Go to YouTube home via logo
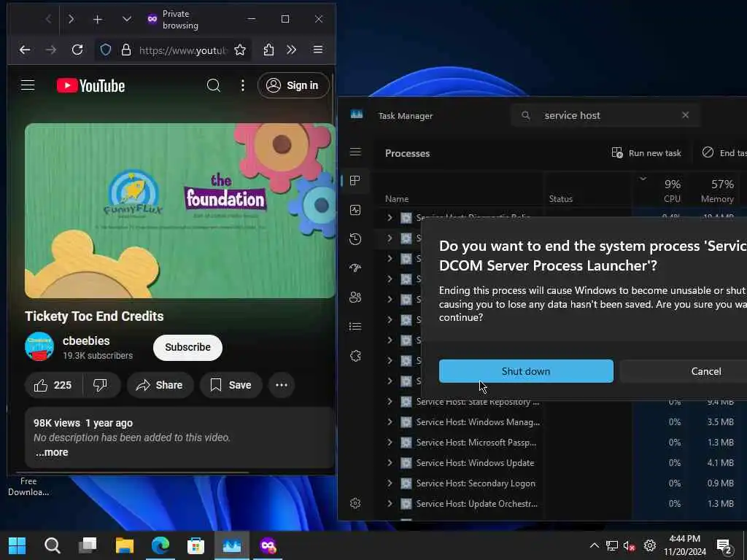747x560 pixels. click(x=91, y=86)
